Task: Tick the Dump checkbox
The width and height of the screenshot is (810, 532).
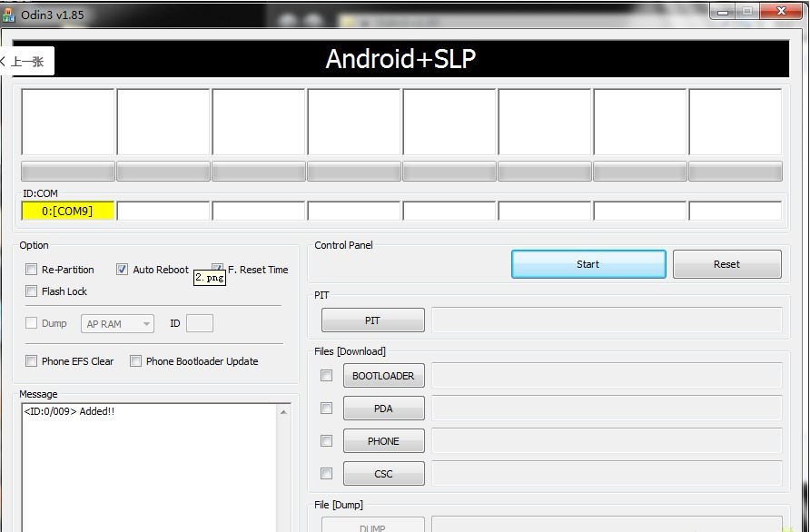Action: (32, 323)
